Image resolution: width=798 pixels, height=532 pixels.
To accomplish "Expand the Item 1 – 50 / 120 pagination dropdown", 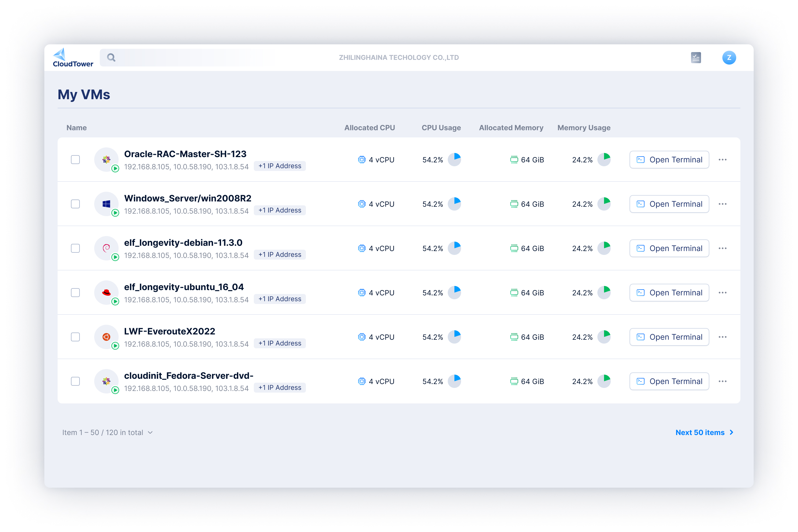I will point(108,432).
